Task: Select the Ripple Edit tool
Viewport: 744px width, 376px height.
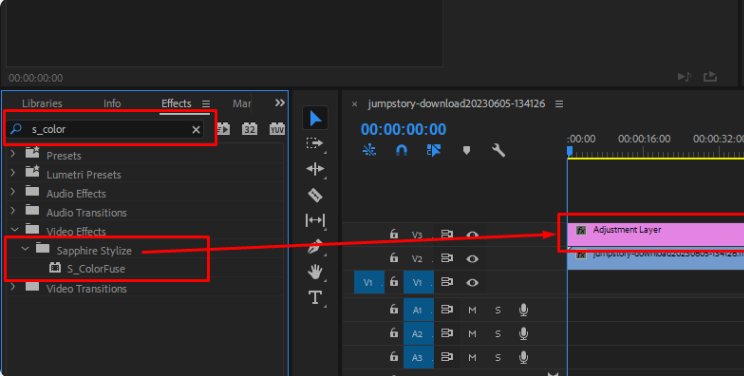Action: pyautogui.click(x=315, y=169)
